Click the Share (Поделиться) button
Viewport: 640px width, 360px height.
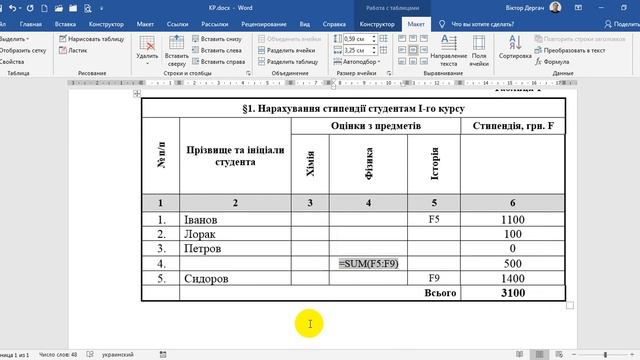[x=622, y=24]
